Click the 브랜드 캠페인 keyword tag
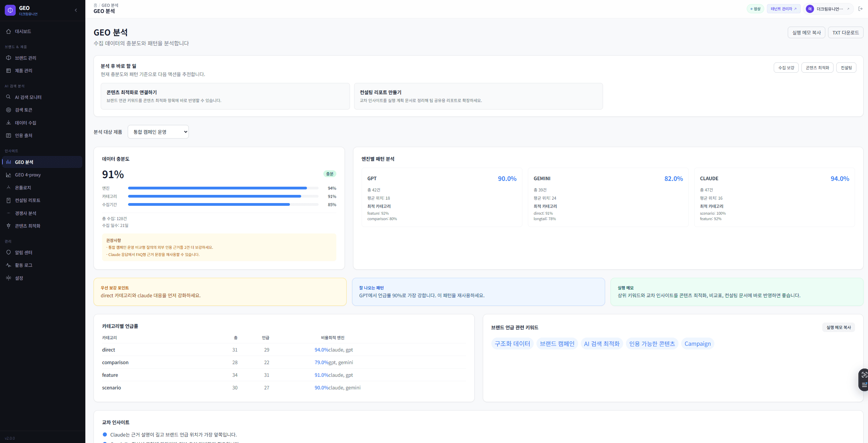This screenshot has width=868, height=443. pos(557,344)
